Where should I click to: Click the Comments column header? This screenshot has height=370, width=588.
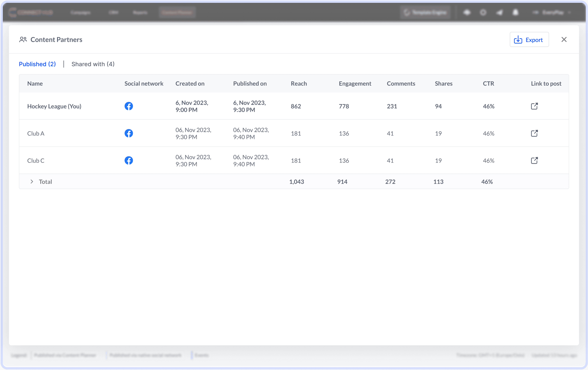click(401, 84)
